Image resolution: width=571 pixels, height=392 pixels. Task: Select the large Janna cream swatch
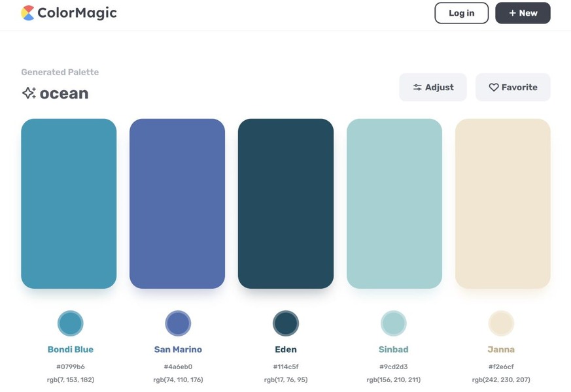pyautogui.click(x=503, y=204)
